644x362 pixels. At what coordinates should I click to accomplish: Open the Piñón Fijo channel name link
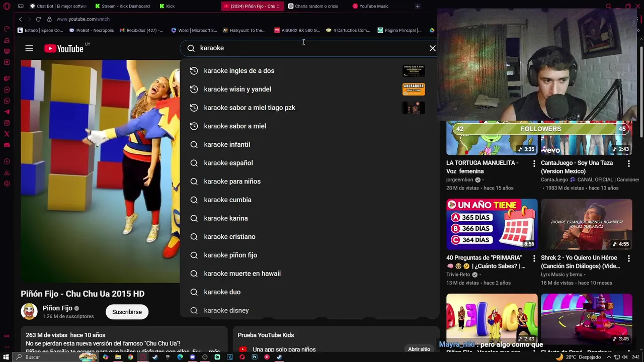[57, 308]
